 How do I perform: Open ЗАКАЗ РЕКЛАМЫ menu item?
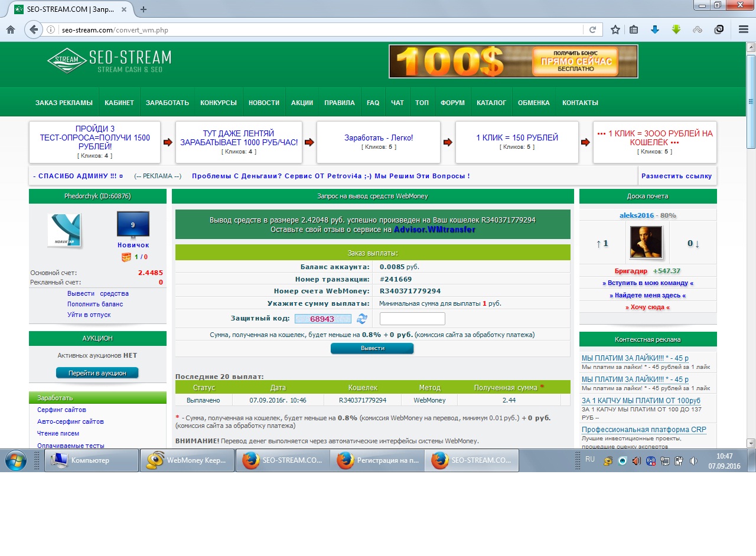(x=64, y=103)
